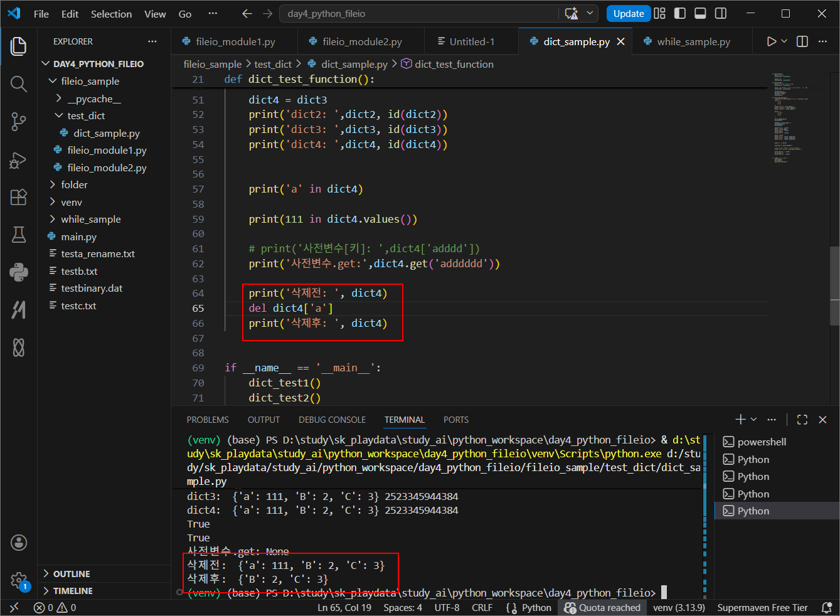Open the Testing flask view
This screenshot has width=840, height=616.
(x=19, y=235)
